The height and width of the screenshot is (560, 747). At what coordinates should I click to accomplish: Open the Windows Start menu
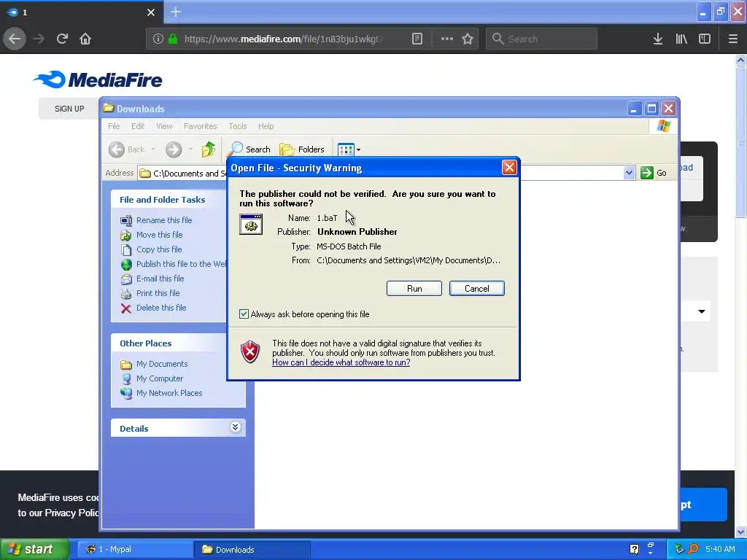(x=35, y=549)
